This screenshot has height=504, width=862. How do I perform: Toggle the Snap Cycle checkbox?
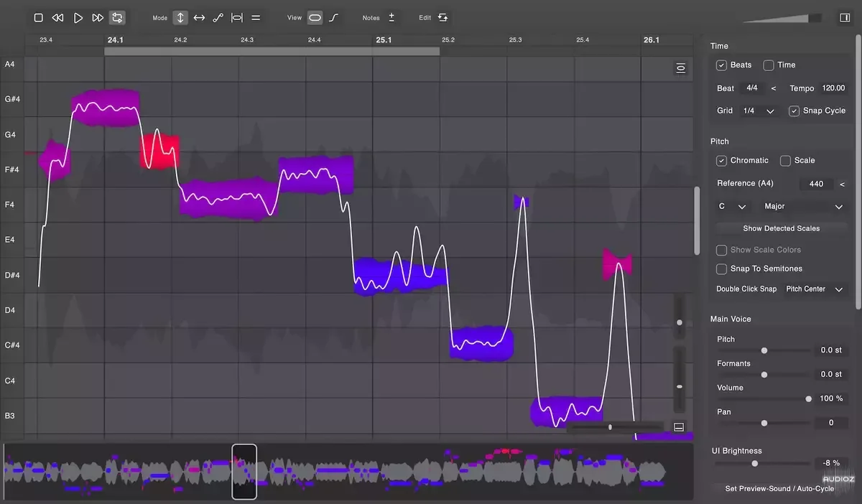[x=794, y=111]
